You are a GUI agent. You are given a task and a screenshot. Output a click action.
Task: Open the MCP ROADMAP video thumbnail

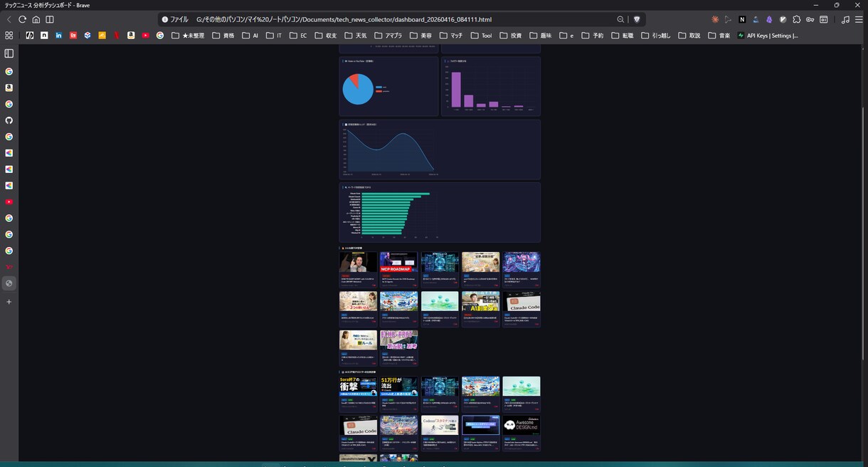(398, 262)
